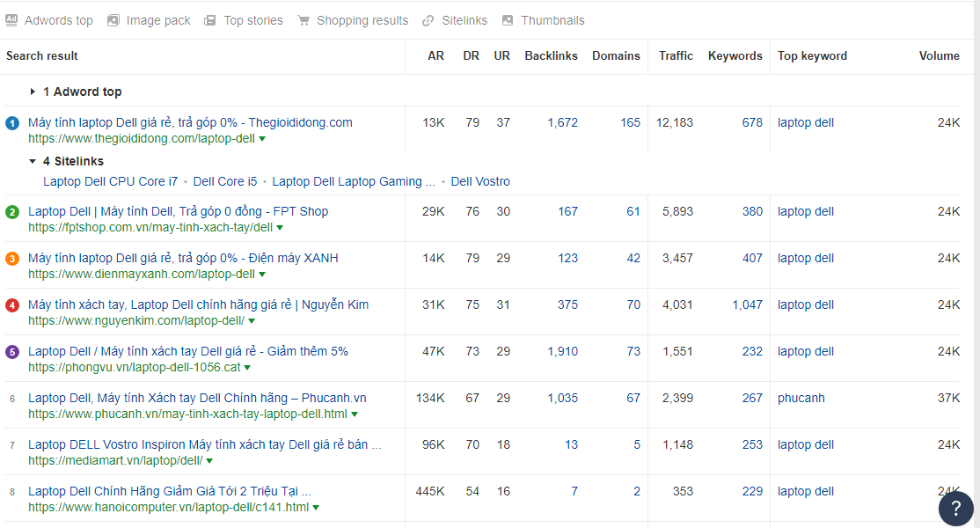The height and width of the screenshot is (528, 980).
Task: Click keywords value 1,047
Action: tap(748, 305)
